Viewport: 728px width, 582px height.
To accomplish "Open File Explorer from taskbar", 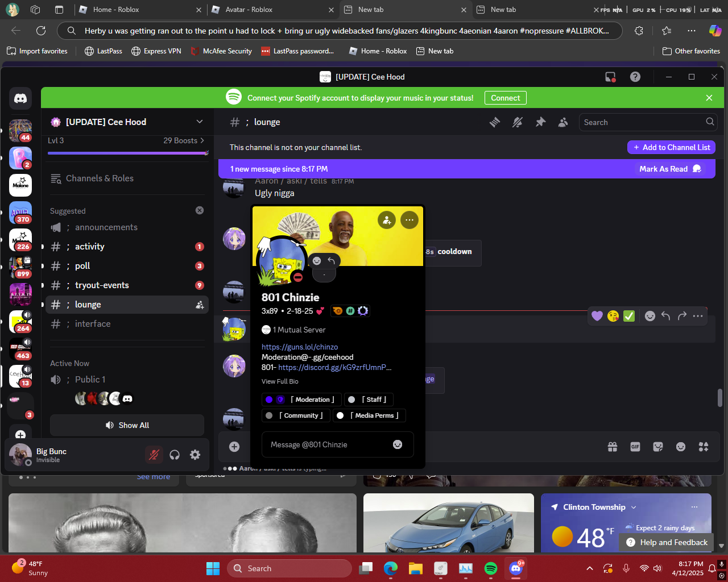I will pos(416,568).
